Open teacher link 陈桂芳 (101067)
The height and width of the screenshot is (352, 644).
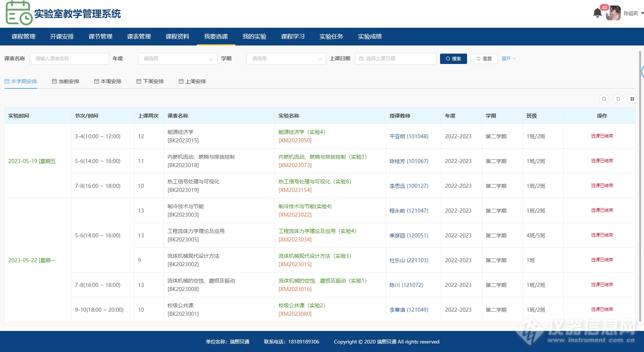[409, 161]
